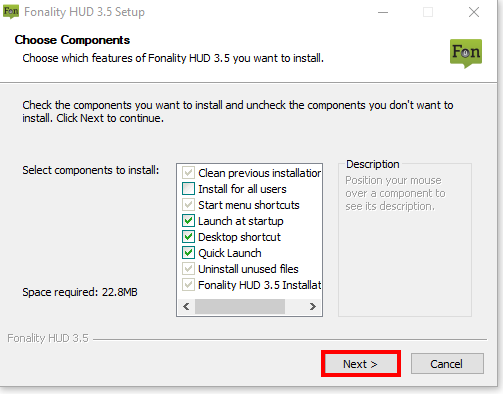The image size is (503, 394).
Task: Click the Uninstall unused files checkbox
Action: pyautogui.click(x=188, y=269)
